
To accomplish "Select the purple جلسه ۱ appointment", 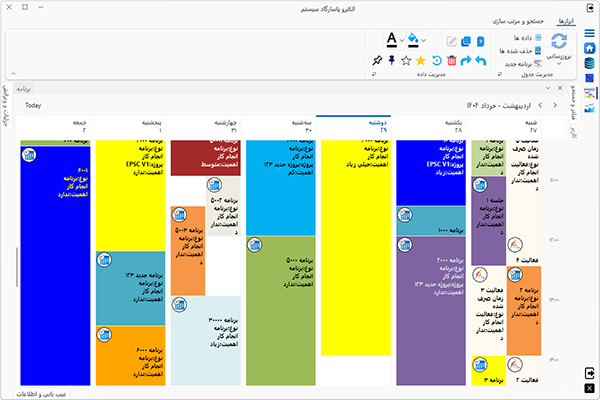I will pos(489,221).
